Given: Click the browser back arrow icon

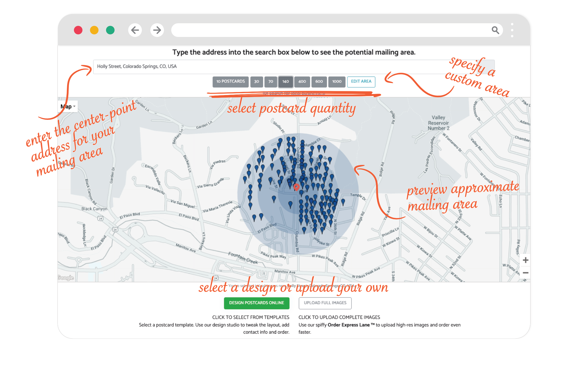Looking at the screenshot, I should (135, 30).
